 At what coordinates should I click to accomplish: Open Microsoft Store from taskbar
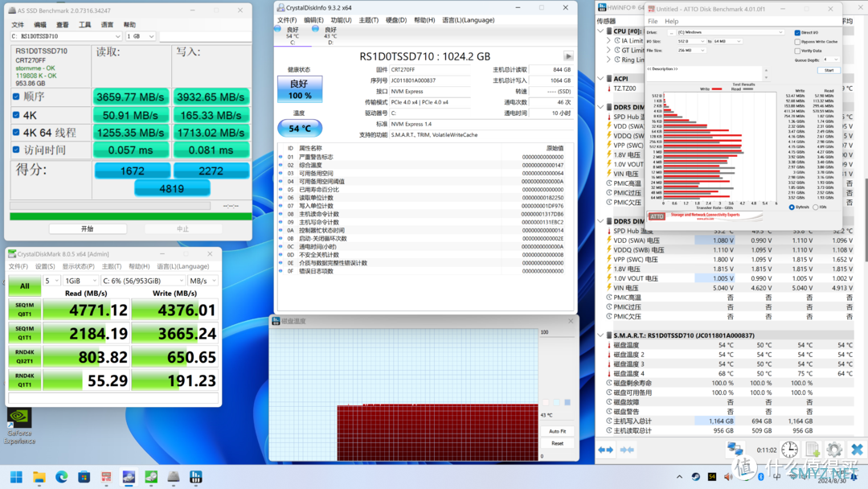pos(84,477)
